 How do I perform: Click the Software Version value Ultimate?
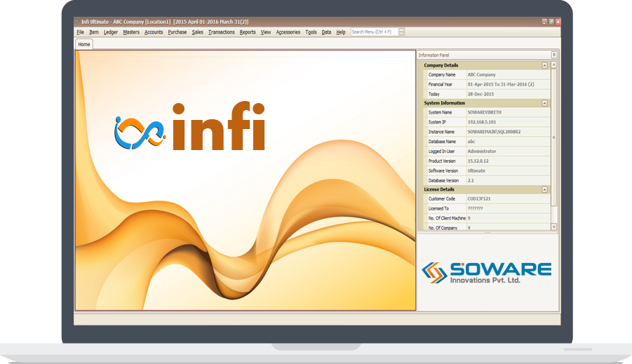point(476,171)
